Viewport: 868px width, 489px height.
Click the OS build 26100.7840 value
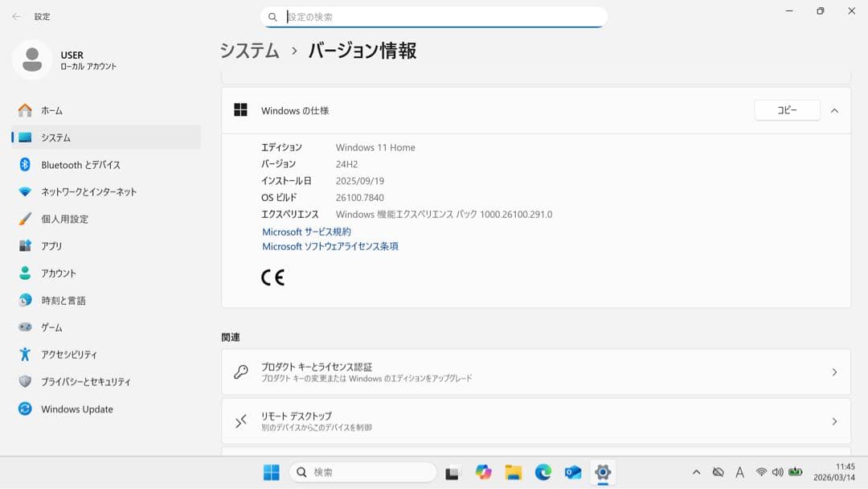[360, 197]
